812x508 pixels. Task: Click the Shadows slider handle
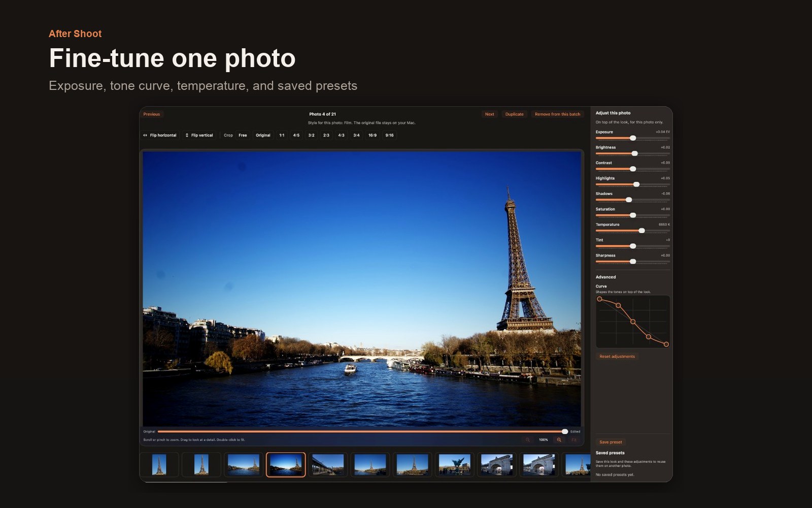(629, 200)
